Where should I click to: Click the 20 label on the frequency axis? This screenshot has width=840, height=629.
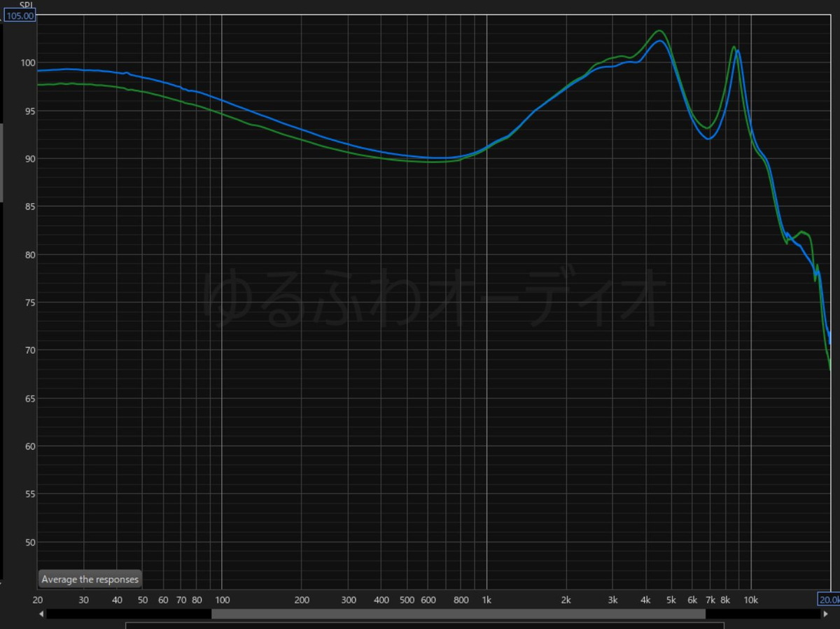click(x=38, y=600)
